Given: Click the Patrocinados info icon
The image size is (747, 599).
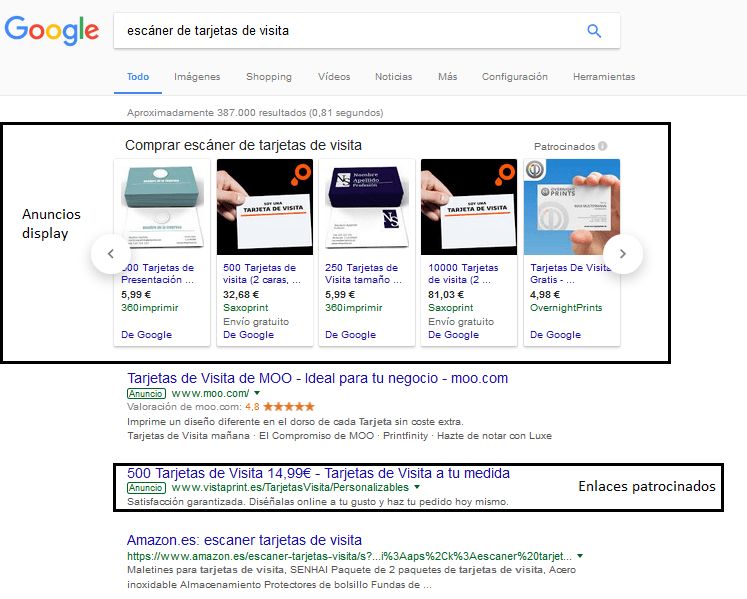Looking at the screenshot, I should [x=603, y=146].
